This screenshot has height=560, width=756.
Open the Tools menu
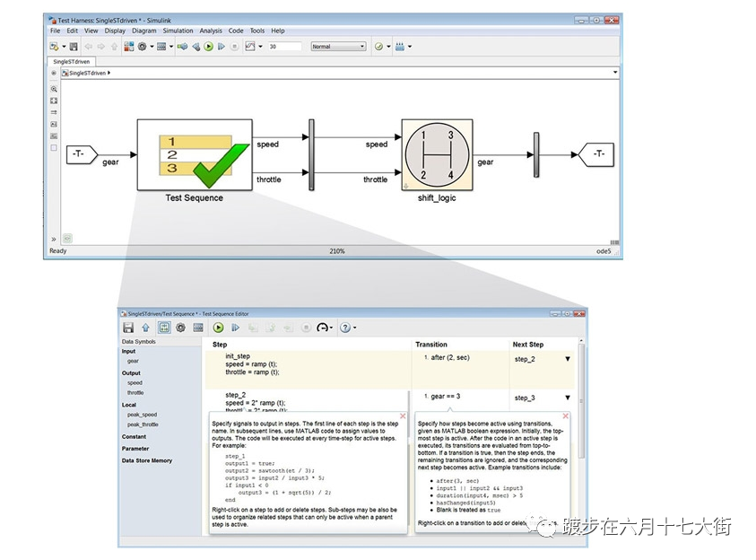(257, 31)
